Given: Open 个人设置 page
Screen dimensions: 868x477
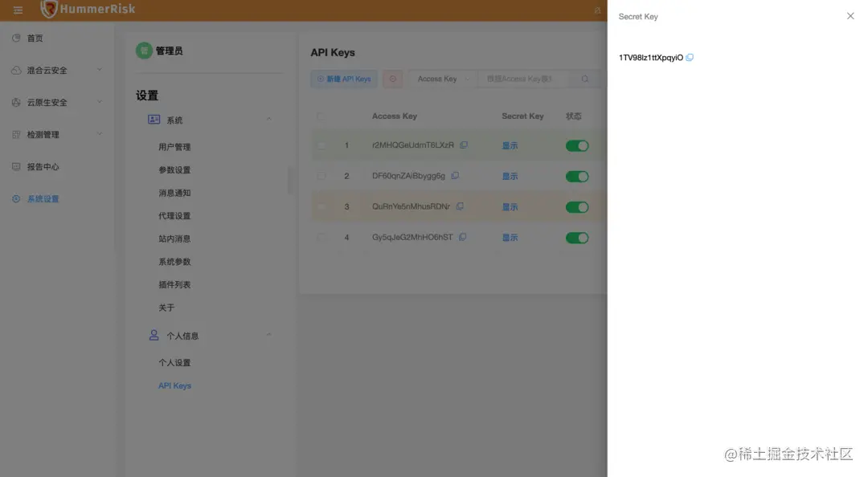Looking at the screenshot, I should click(x=174, y=362).
